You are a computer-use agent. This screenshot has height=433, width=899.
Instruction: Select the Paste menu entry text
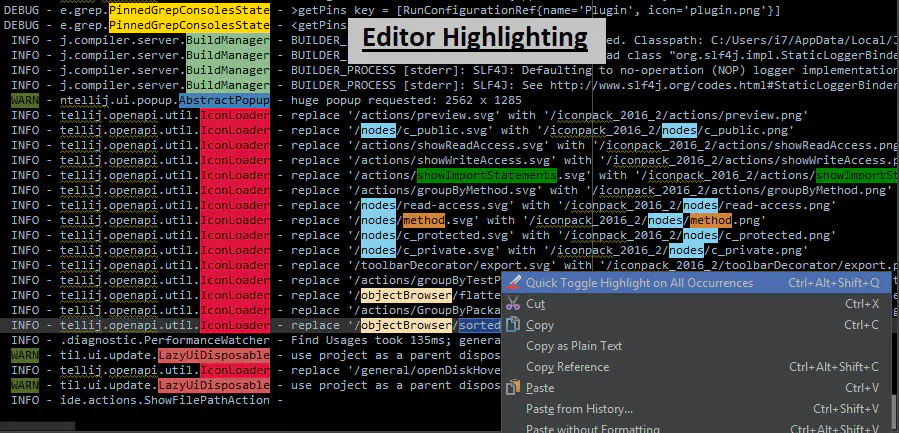540,388
